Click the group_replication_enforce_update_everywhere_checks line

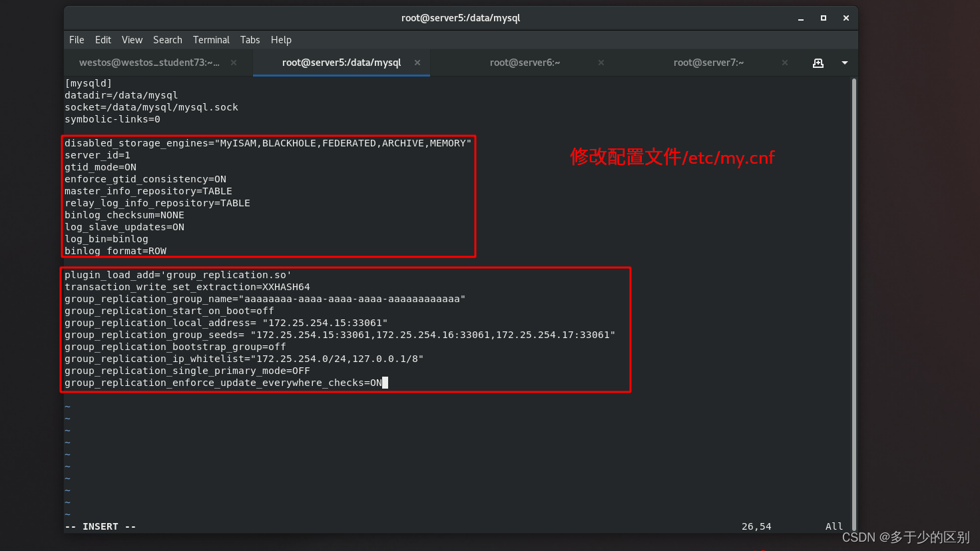tap(223, 383)
